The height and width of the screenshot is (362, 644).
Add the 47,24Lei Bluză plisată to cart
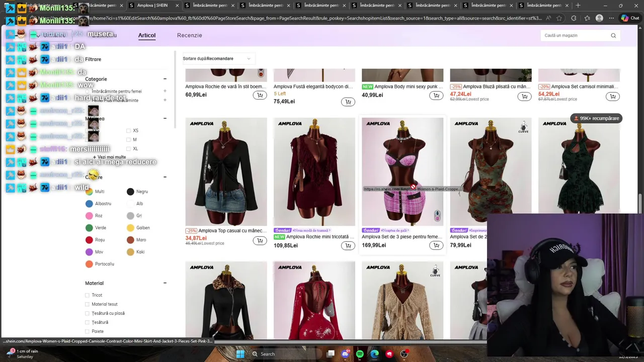click(524, 97)
